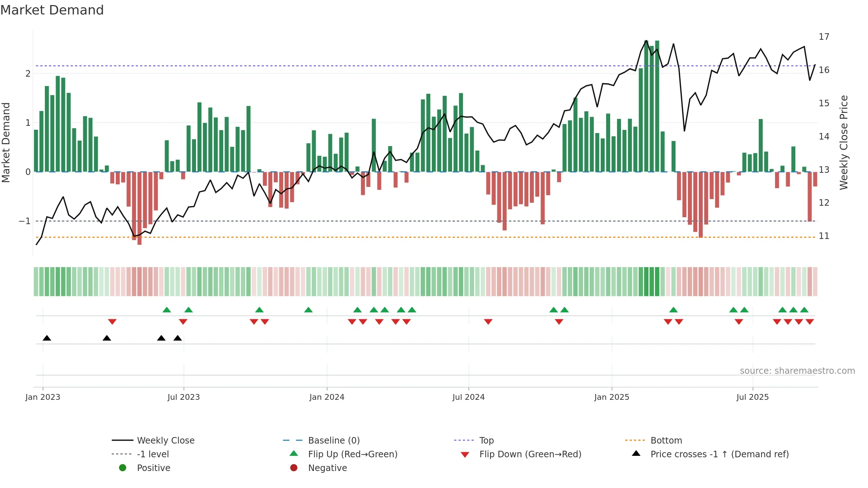This screenshot has width=868, height=488.
Task: Click the red circle Negative legend marker
Action: click(294, 468)
